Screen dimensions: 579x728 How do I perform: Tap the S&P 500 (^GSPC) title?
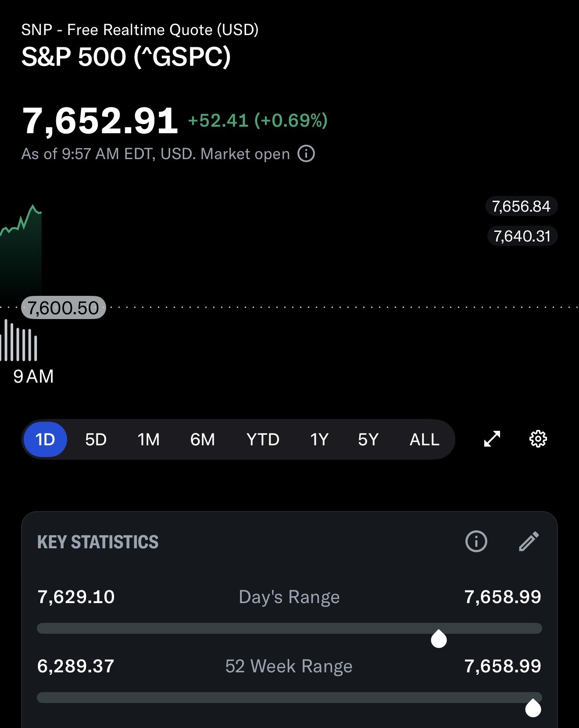coord(126,57)
